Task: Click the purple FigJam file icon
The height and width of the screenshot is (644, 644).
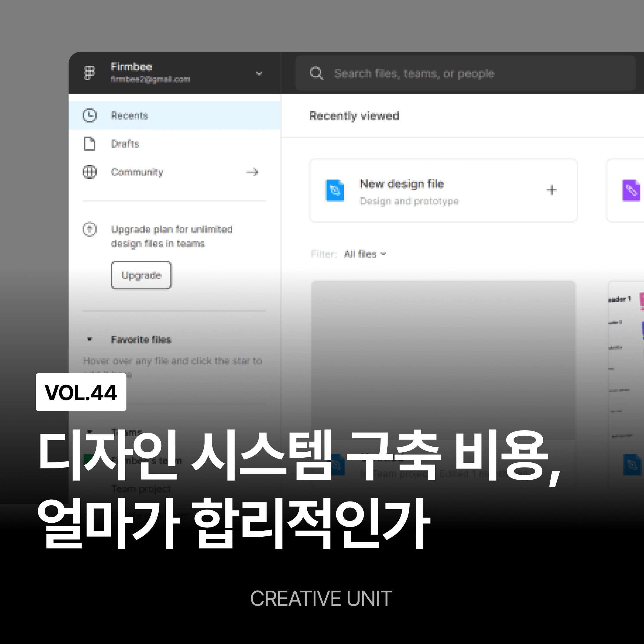Action: click(x=631, y=190)
